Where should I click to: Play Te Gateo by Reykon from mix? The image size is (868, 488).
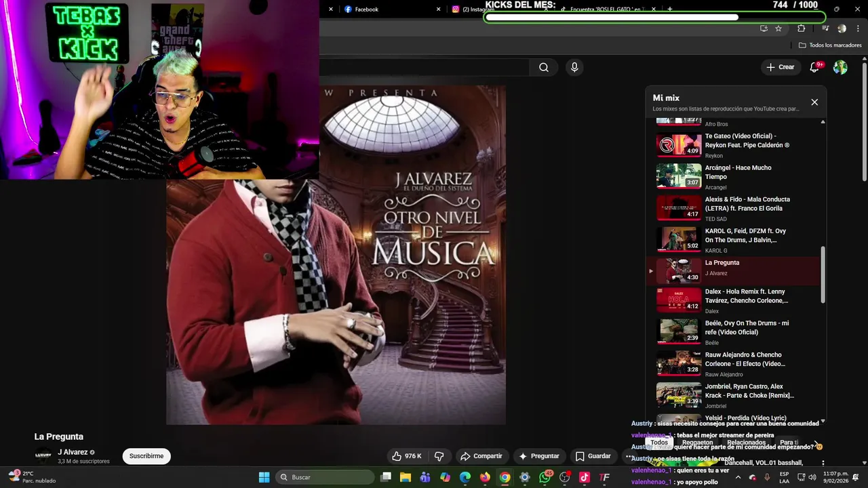[734, 145]
